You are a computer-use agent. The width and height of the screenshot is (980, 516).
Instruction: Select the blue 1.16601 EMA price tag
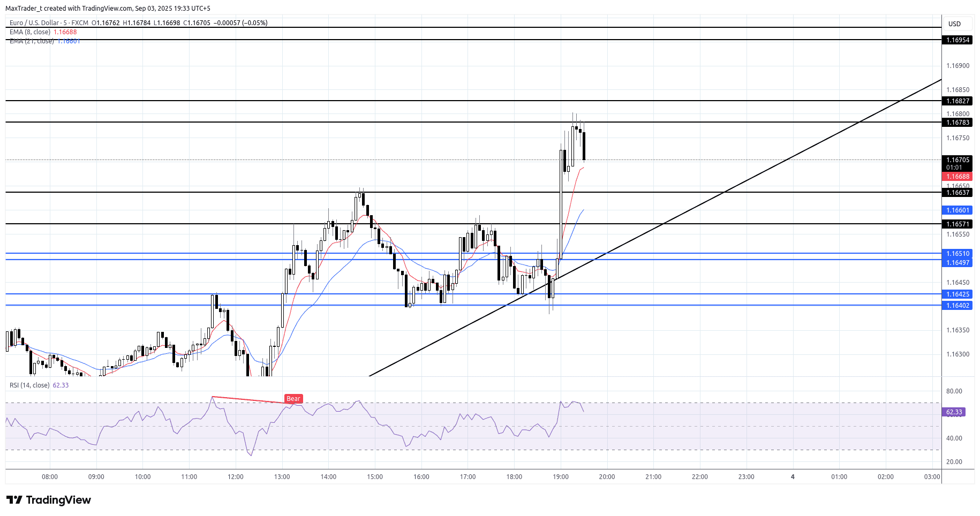tap(957, 210)
